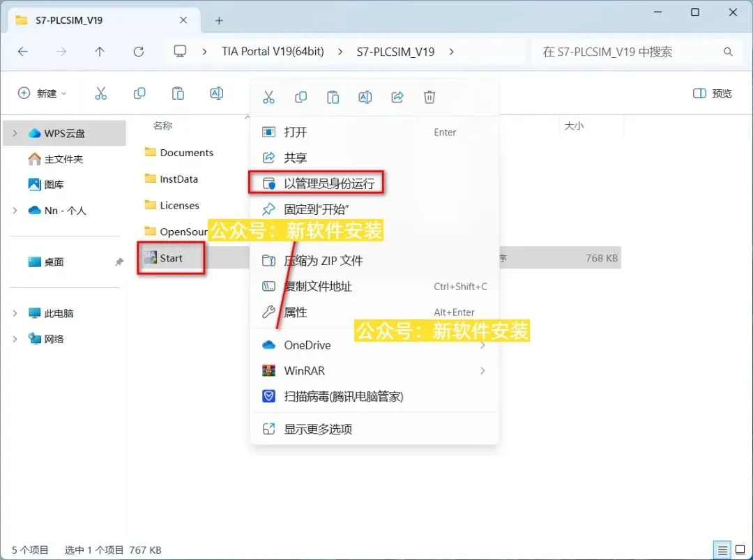
Task: Click the paste icon in the context menu
Action: tap(333, 98)
